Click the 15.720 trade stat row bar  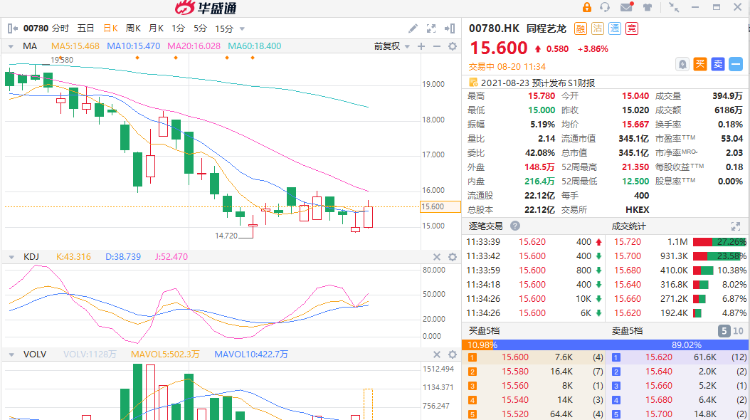pyautogui.click(x=720, y=242)
